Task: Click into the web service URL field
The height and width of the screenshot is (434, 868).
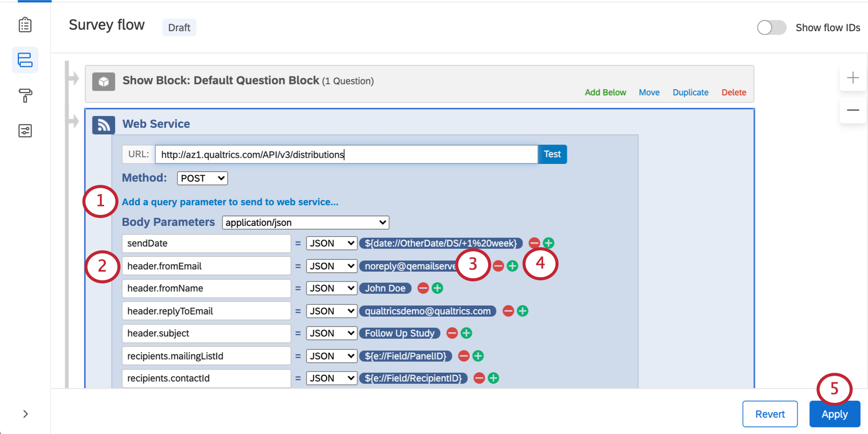Action: coord(346,155)
